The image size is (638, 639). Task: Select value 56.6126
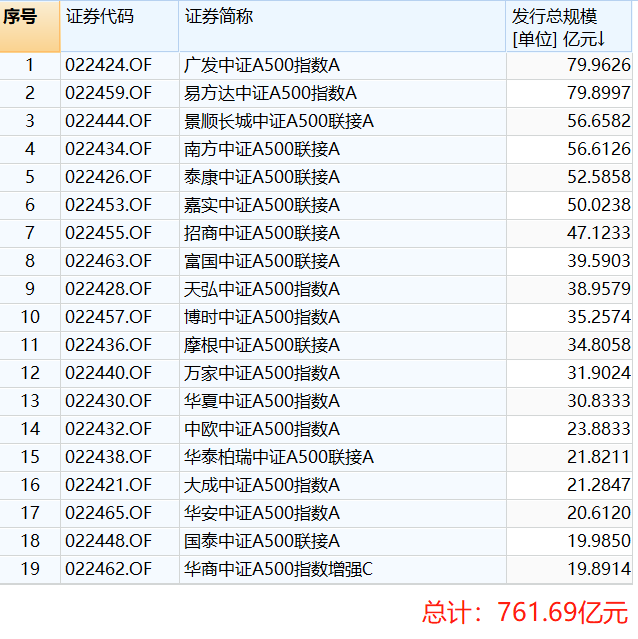tap(569, 149)
